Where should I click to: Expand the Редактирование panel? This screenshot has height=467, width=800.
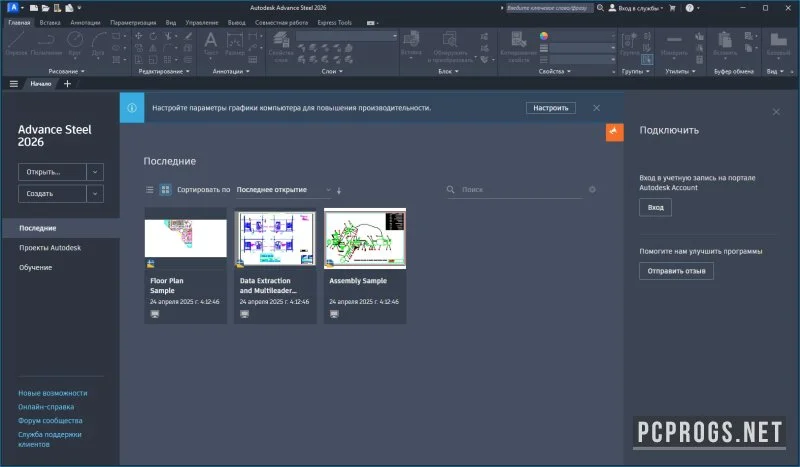coord(164,71)
